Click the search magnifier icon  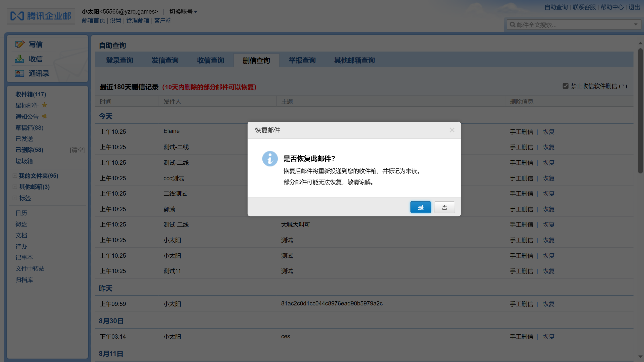[x=512, y=25]
